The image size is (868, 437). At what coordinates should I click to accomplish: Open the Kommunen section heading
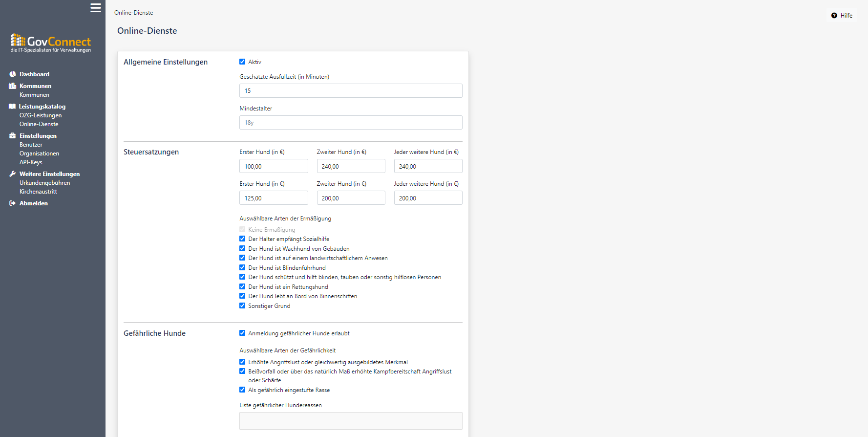(35, 86)
